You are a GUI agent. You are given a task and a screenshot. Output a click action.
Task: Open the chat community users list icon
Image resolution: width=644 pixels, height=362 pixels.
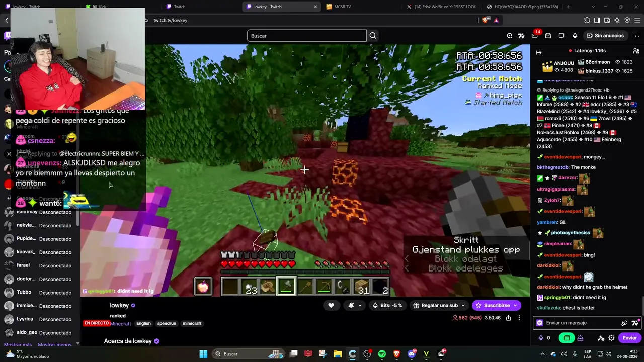636,51
